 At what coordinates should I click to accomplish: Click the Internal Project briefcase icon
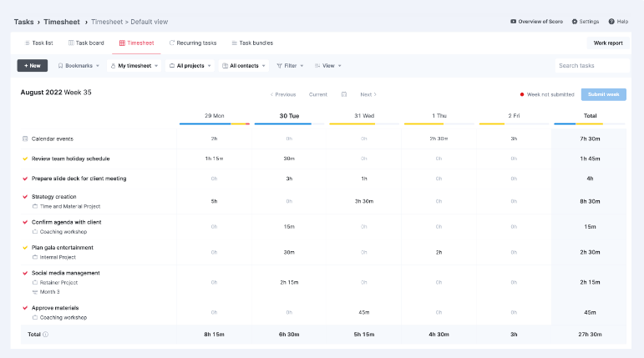[x=35, y=257]
